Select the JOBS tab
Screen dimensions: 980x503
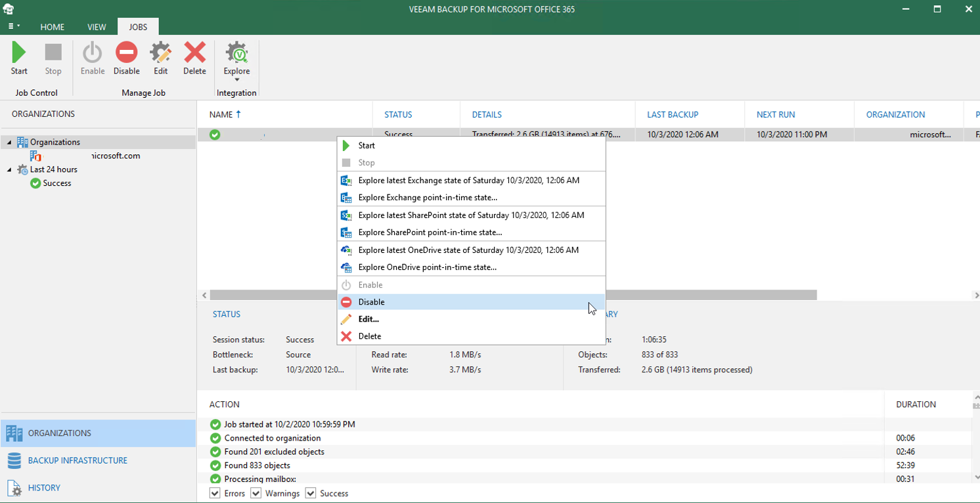[x=138, y=27]
